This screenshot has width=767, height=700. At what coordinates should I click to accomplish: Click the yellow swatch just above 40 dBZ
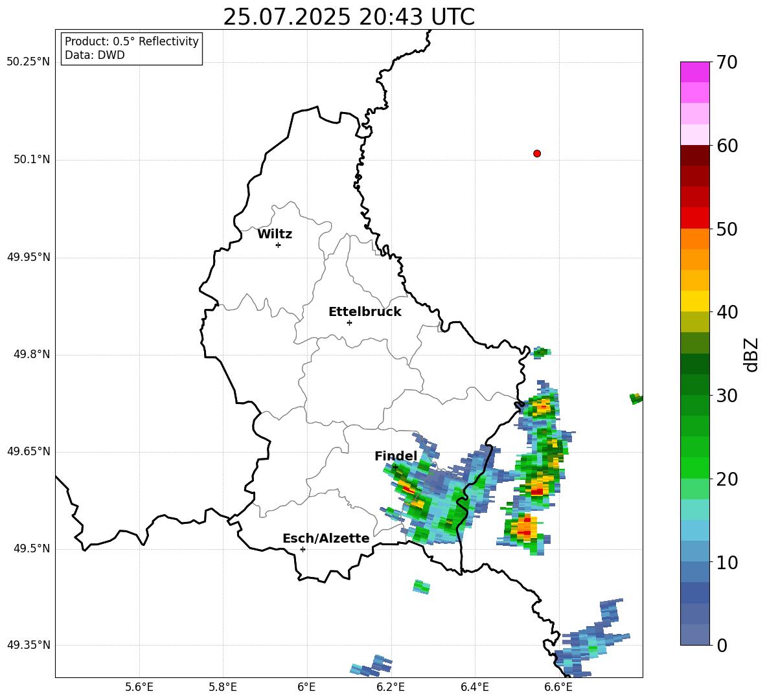[694, 302]
